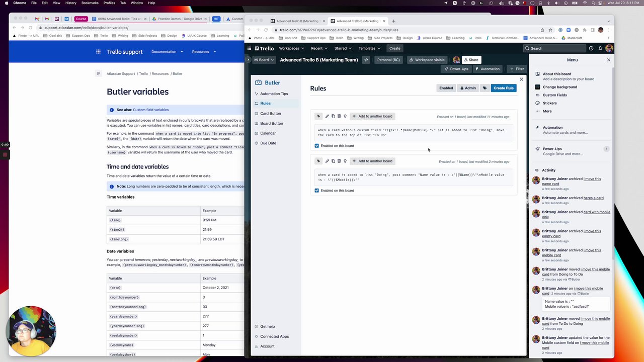Close the Butler automation panel
The image size is (644, 362).
click(521, 79)
